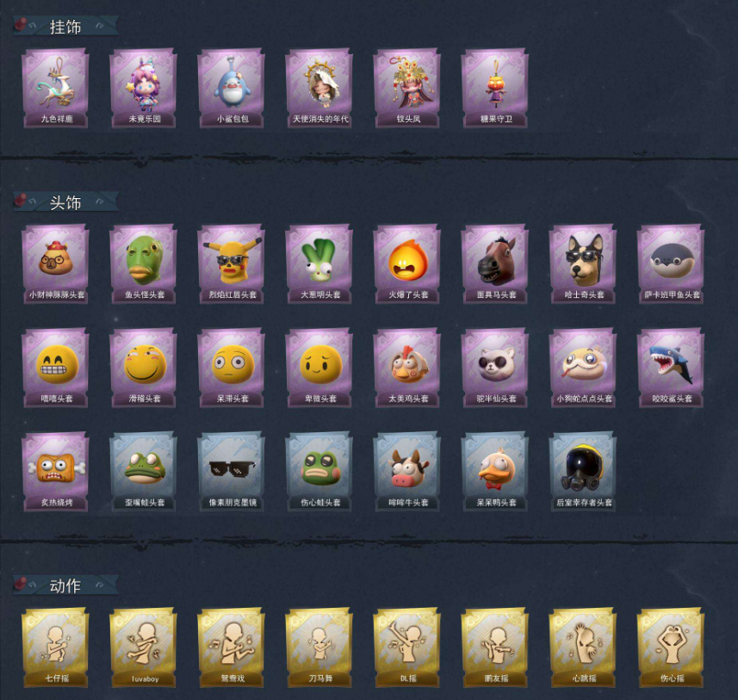Choose the 七仔摇 dance action card
This screenshot has width=738, height=700.
(x=55, y=647)
